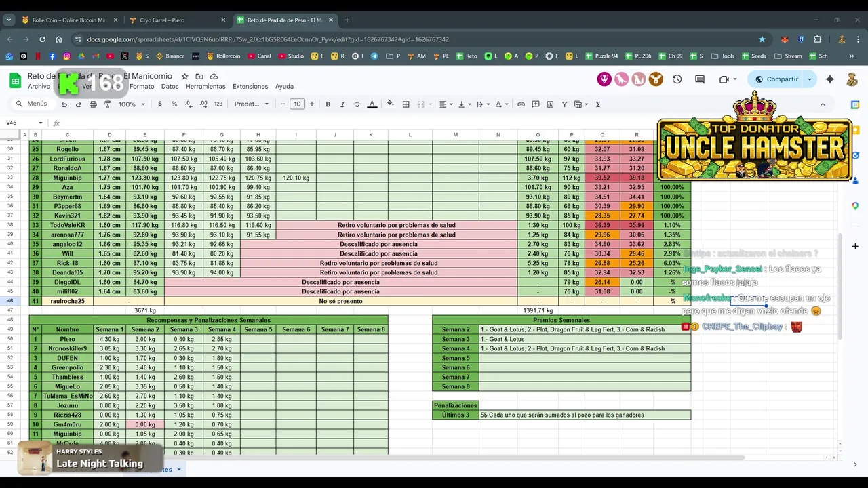
Task: Search menus with Menús box
Action: click(32, 104)
